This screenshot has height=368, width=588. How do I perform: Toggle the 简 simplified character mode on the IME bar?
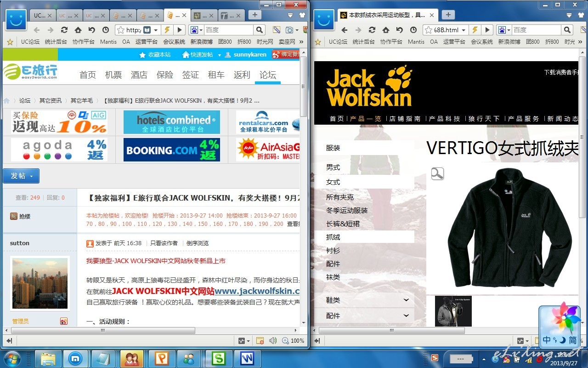(x=572, y=340)
